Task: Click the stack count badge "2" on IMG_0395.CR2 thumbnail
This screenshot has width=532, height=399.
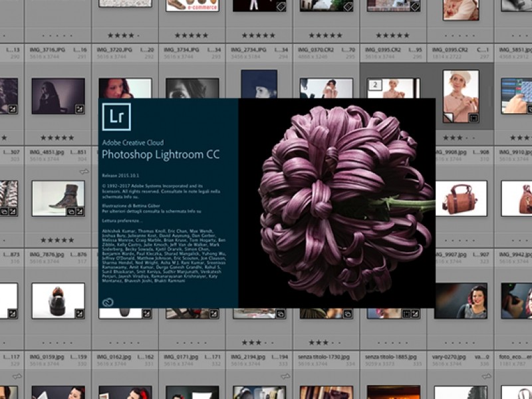Action: click(x=375, y=85)
